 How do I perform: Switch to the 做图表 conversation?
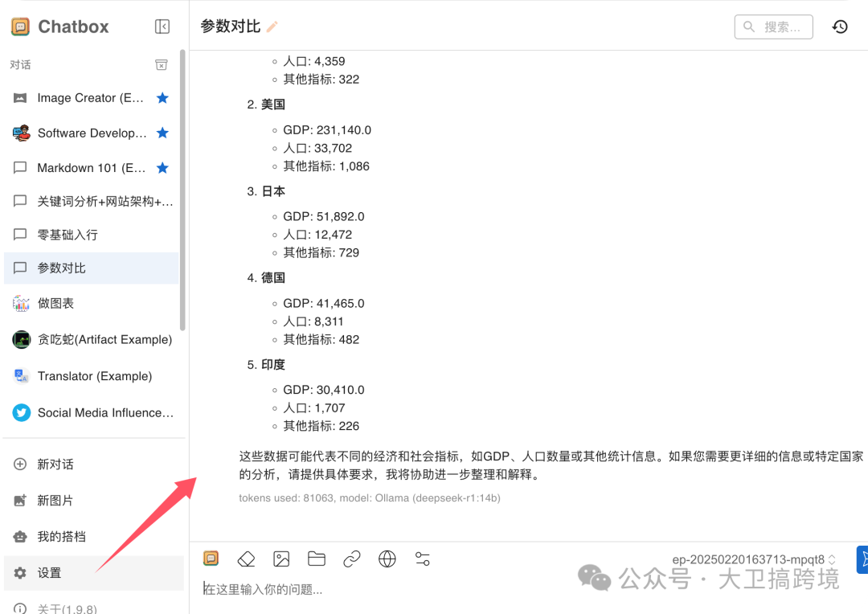coord(61,303)
